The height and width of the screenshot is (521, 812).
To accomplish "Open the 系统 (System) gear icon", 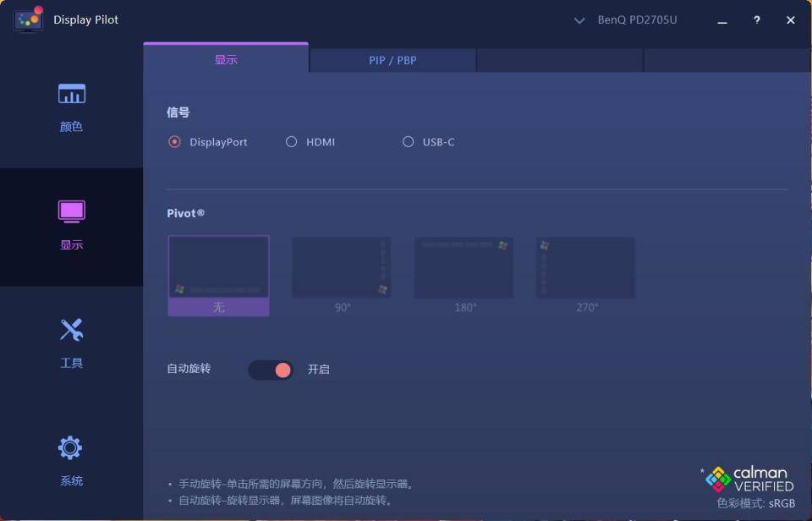I will 71,447.
